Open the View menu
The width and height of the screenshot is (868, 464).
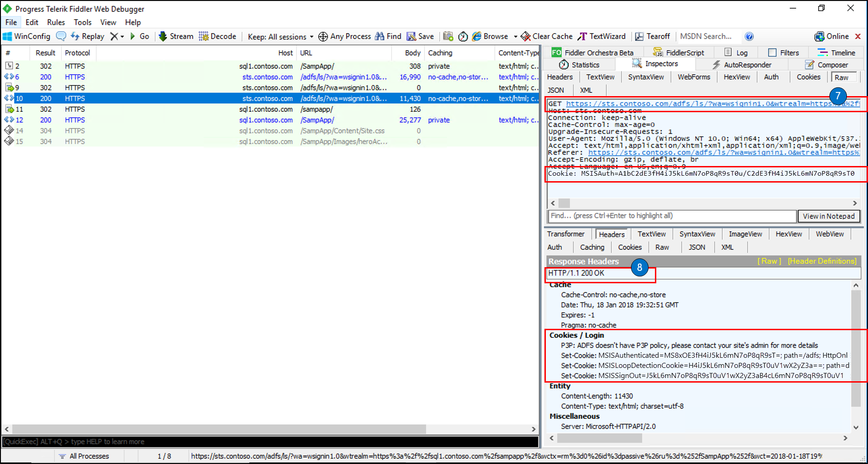click(108, 22)
